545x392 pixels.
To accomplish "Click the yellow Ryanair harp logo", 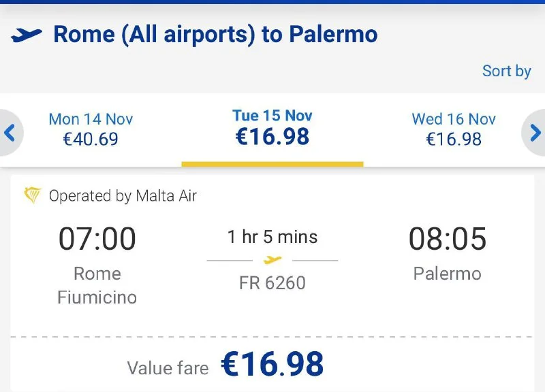I will 32,196.
